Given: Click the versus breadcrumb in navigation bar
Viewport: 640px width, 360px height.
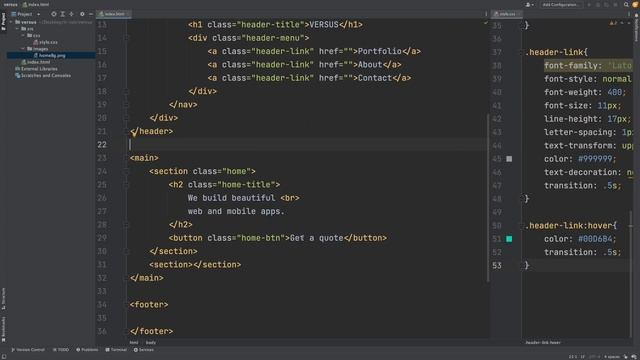Looking at the screenshot, I should [11, 4].
